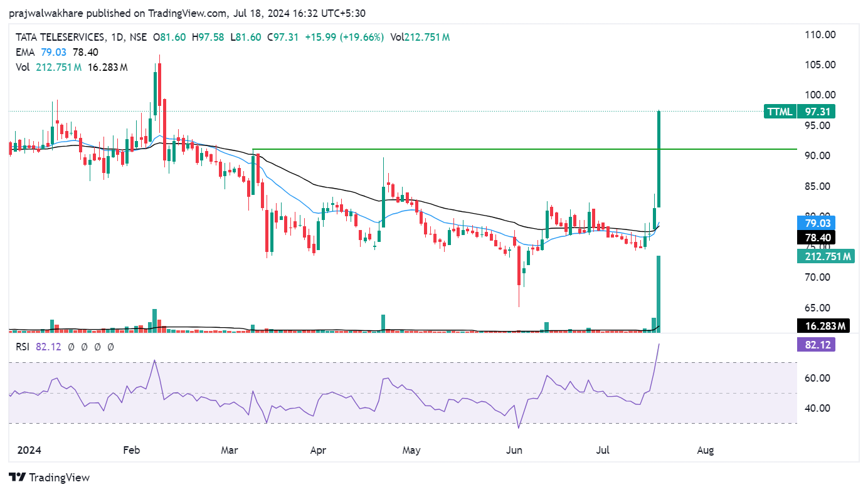Click the 110.00 price scale label
Screen dimensions: 868x492
click(x=821, y=35)
